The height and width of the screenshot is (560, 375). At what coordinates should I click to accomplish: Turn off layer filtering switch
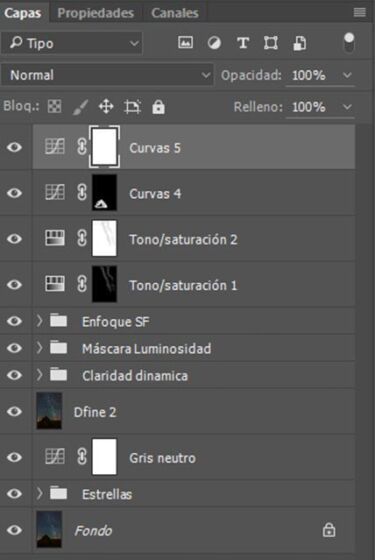tap(349, 42)
